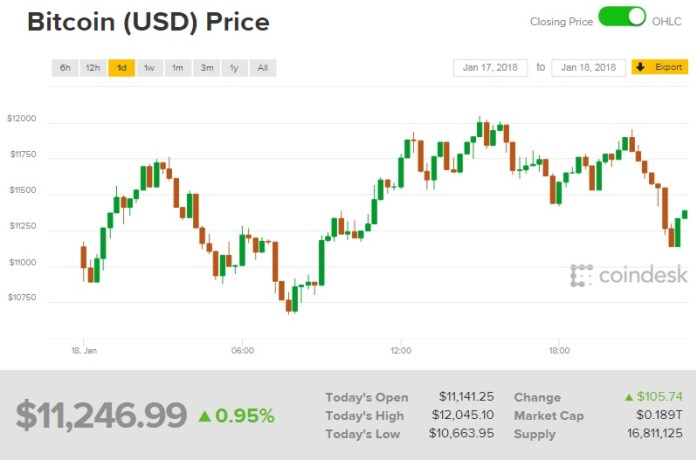Click the OHLC label
696x460 pixels.
667,20
